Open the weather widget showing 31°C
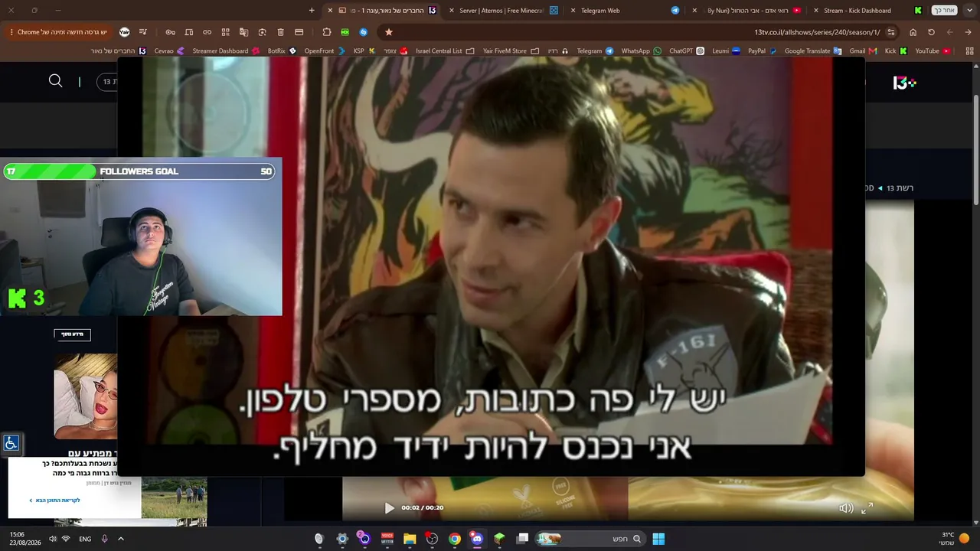Viewport: 980px width, 551px height. coord(955,539)
